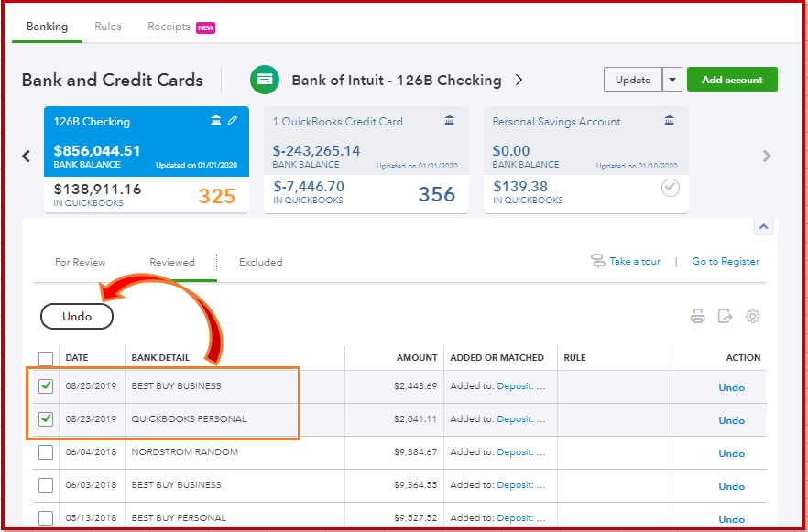Undo the BEST BUY PERSONAL transaction
This screenshot has width=808, height=532.
(x=732, y=519)
